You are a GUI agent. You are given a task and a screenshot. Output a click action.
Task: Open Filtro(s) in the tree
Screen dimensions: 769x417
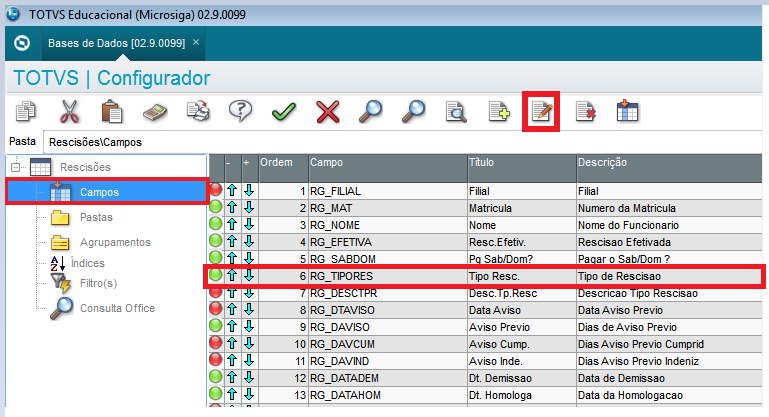tap(98, 283)
